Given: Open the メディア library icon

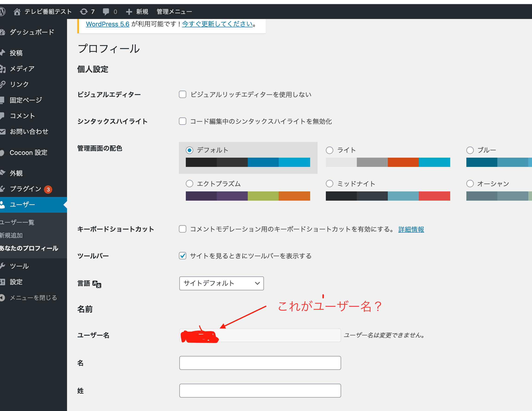Looking at the screenshot, I should point(3,68).
